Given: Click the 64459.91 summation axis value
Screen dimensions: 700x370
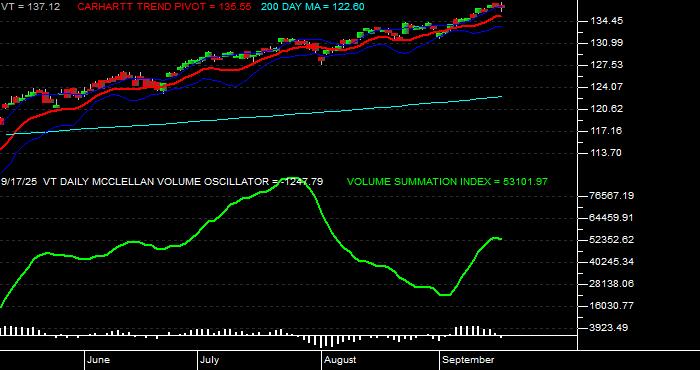Looking at the screenshot, I should pyautogui.click(x=612, y=218).
